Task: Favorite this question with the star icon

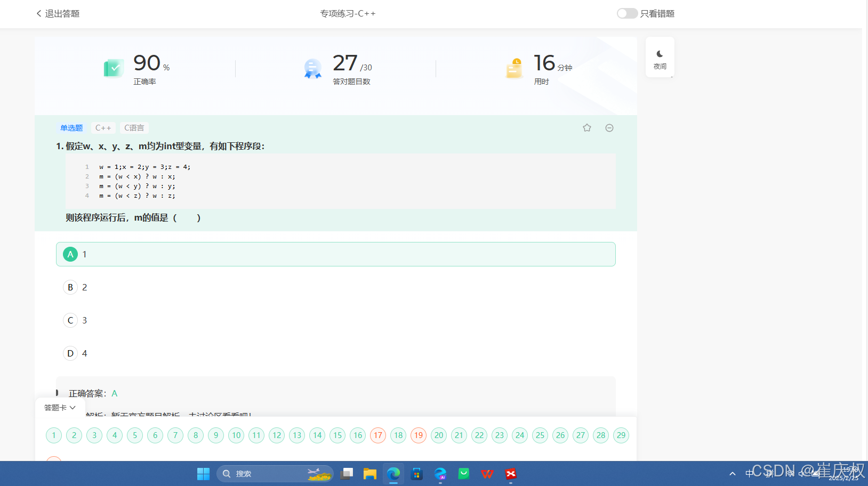Action: (587, 128)
